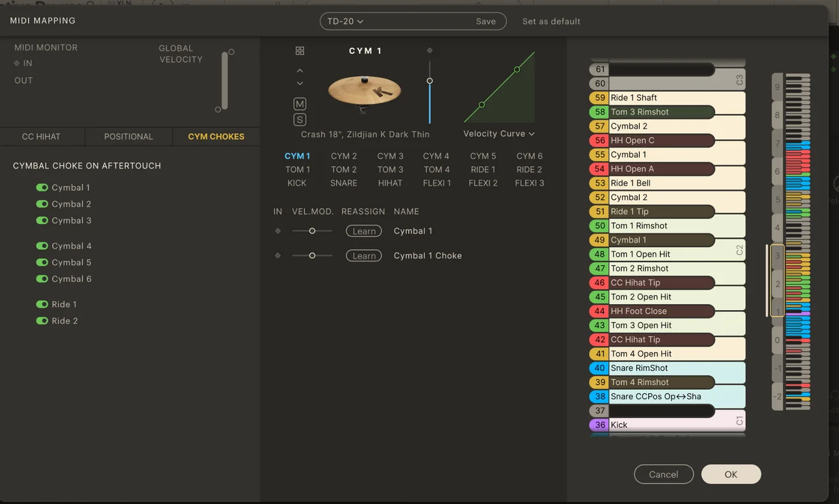Click the Cymbal 1 velocity mod slider
Image resolution: width=839 pixels, height=504 pixels.
click(312, 231)
